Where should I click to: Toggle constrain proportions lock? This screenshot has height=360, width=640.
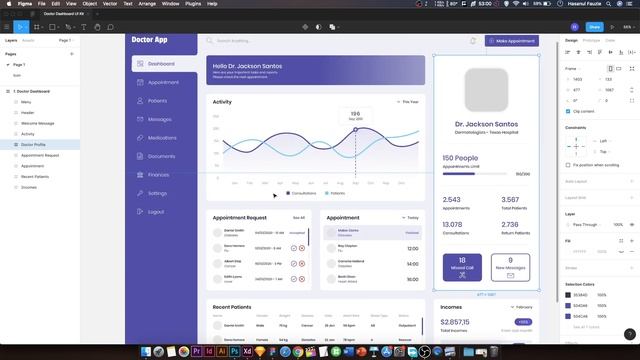tap(632, 90)
